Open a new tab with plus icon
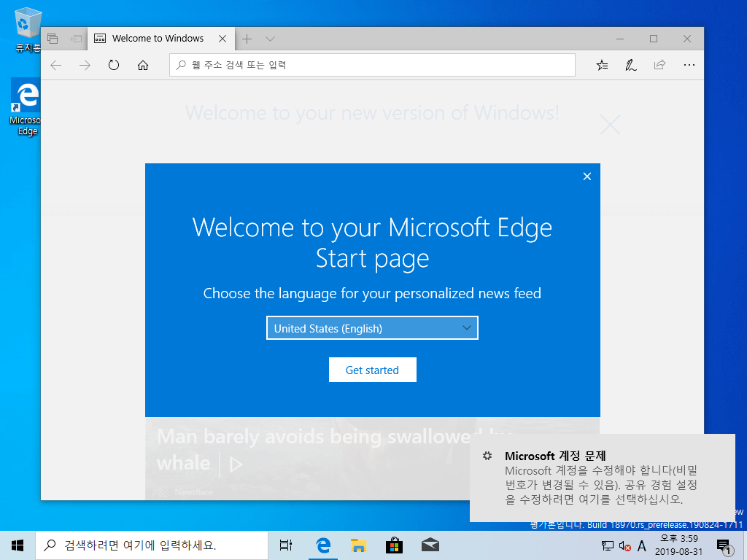 pos(247,39)
